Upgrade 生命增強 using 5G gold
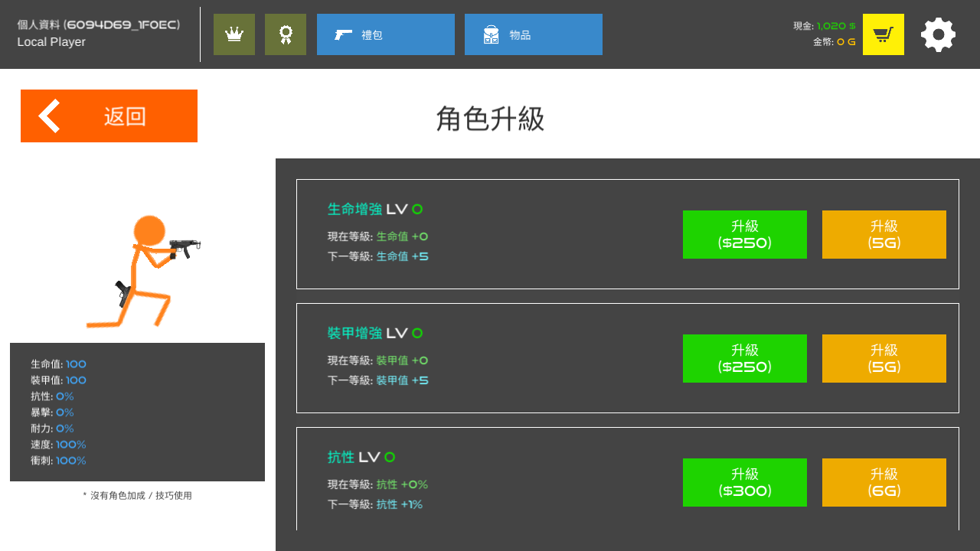The image size is (980, 551). pyautogui.click(x=884, y=234)
